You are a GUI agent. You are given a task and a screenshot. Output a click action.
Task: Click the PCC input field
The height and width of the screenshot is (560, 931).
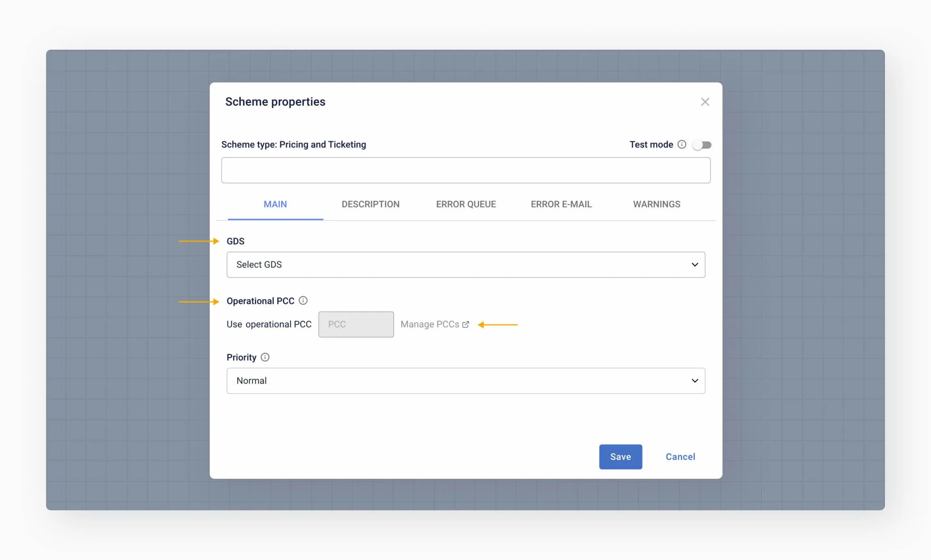coord(356,324)
